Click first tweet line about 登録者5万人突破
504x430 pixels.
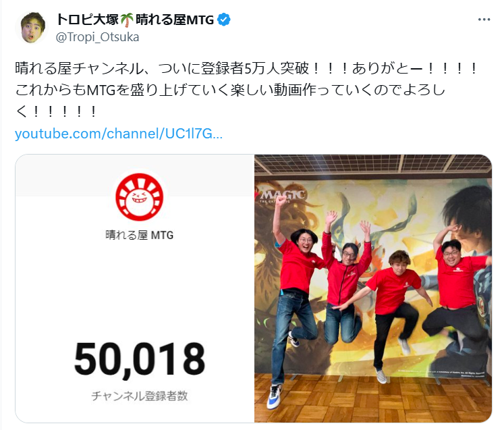(246, 68)
